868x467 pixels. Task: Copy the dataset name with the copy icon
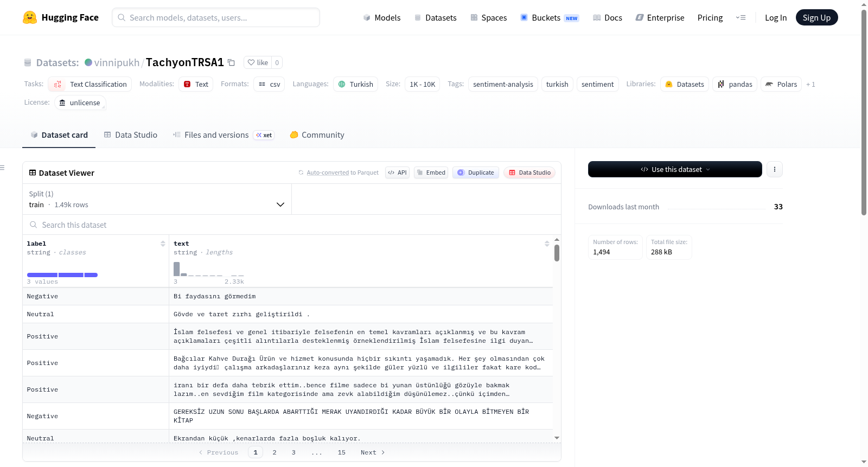(x=231, y=62)
